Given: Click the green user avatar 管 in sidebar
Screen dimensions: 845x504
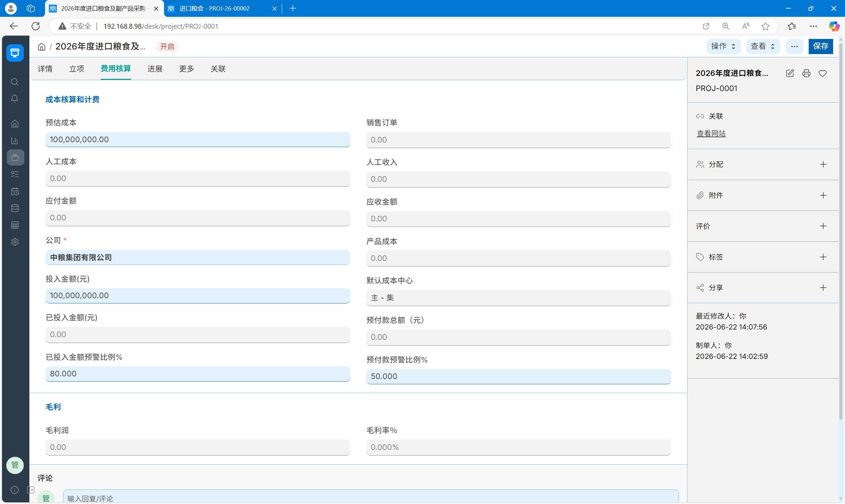Looking at the screenshot, I should pyautogui.click(x=15, y=465).
